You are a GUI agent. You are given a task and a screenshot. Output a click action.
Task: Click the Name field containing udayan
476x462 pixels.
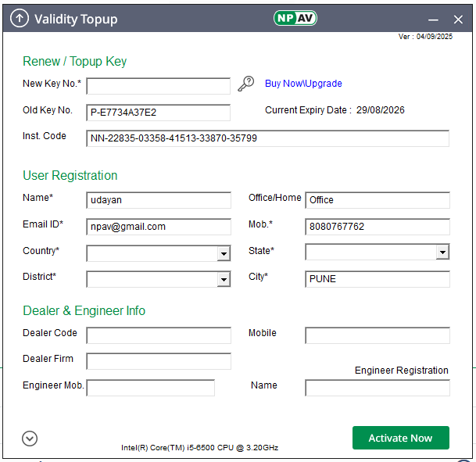[x=158, y=200]
